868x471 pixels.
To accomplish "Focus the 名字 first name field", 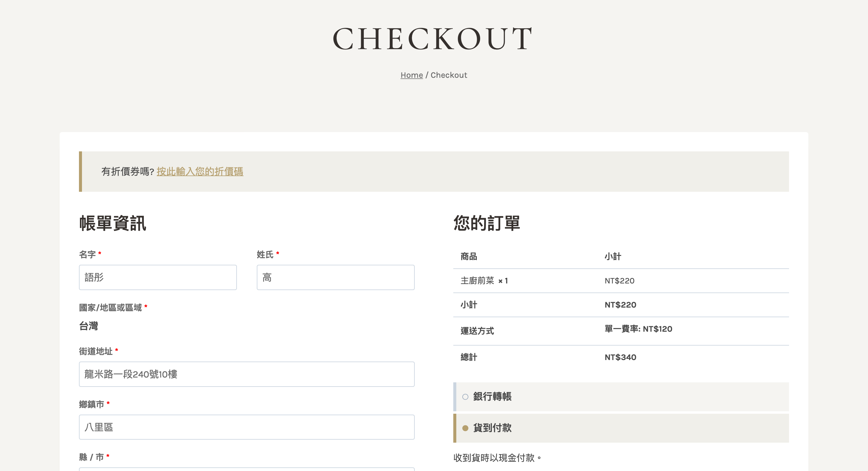I will pos(158,277).
